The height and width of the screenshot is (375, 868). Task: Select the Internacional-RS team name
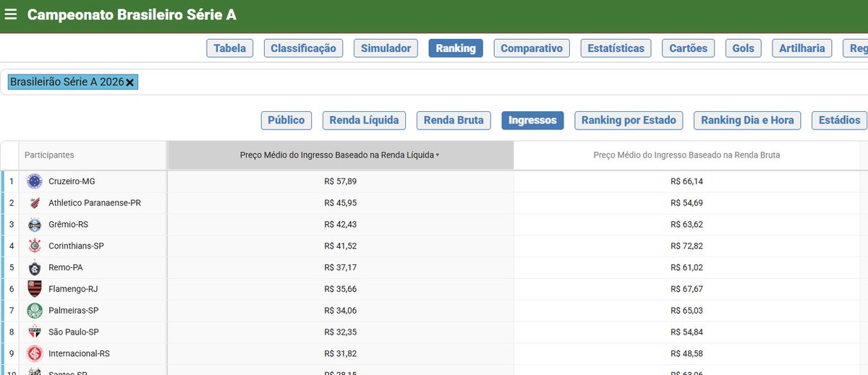pos(78,354)
